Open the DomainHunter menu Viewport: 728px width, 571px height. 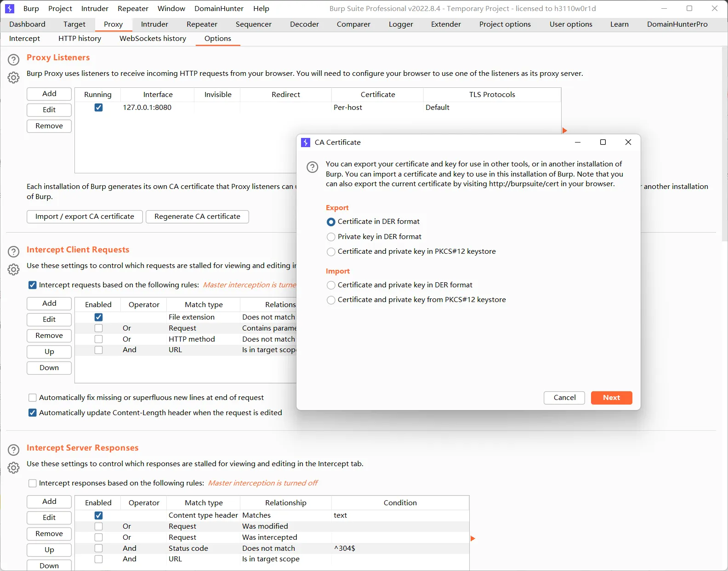pyautogui.click(x=219, y=8)
